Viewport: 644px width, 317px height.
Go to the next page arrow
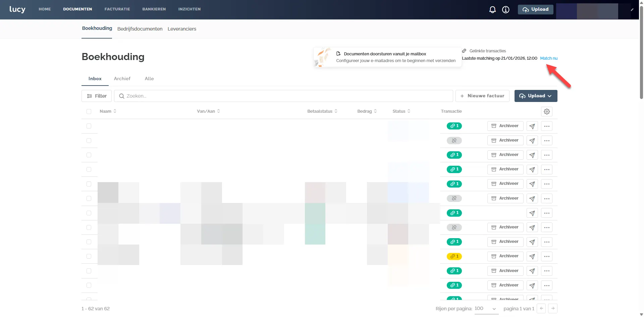553,308
